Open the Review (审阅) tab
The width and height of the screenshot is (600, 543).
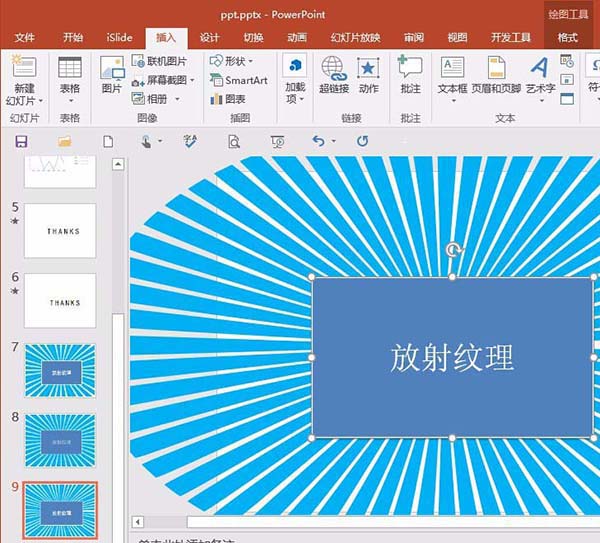point(414,38)
